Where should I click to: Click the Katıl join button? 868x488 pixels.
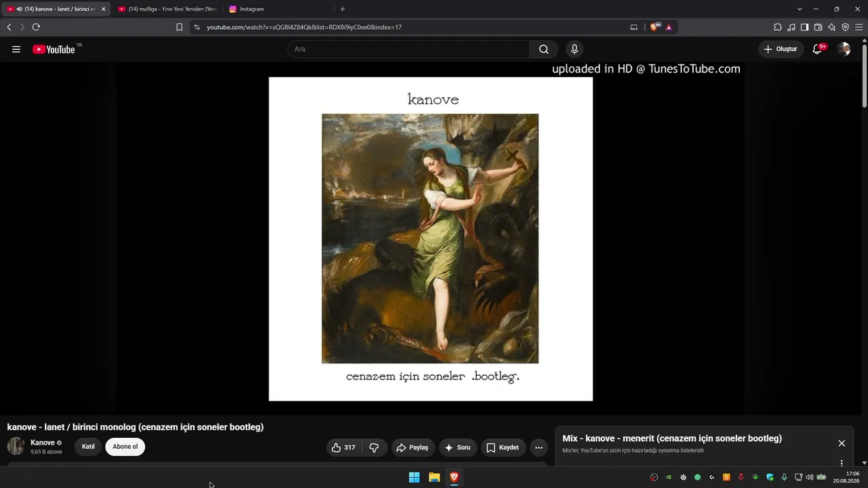[88, 447]
